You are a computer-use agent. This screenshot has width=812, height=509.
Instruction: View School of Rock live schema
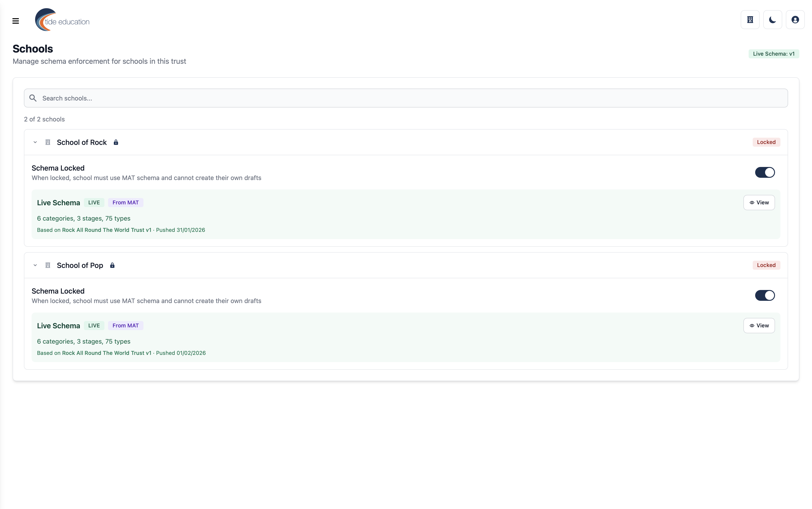tap(759, 203)
